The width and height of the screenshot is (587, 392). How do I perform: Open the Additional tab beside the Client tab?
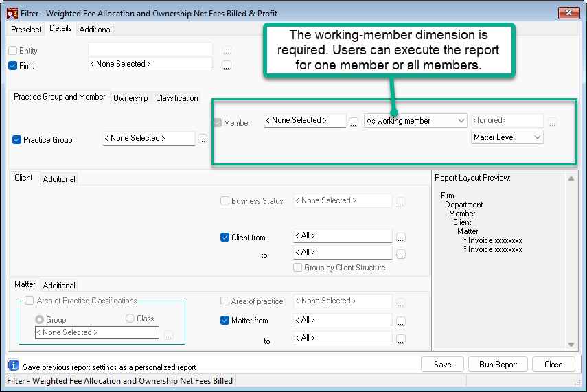[x=59, y=179]
